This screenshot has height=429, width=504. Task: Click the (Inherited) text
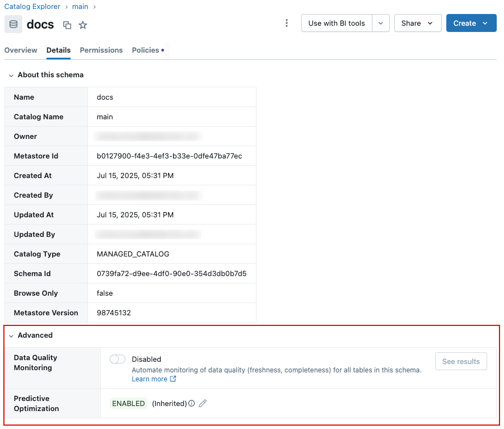click(169, 403)
